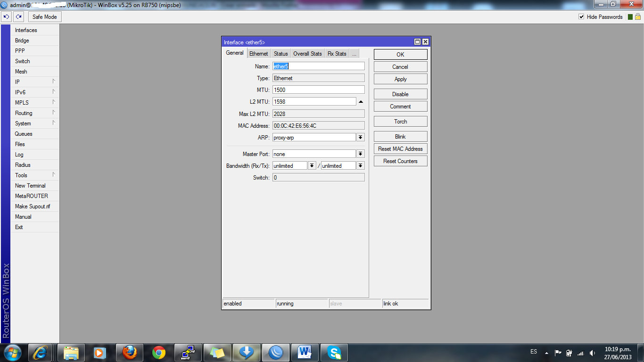Open Skype from the taskbar

[x=334, y=353]
